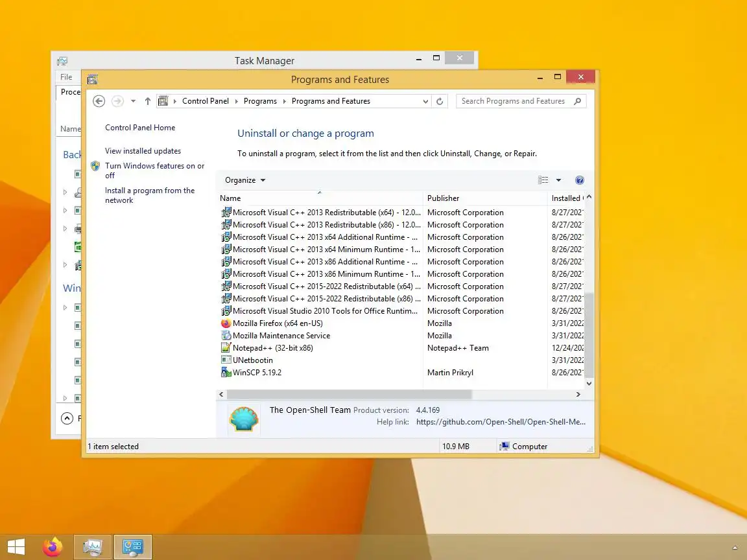Click the vertical scrollbar down arrow
Image resolution: width=747 pixels, height=560 pixels.
click(589, 383)
